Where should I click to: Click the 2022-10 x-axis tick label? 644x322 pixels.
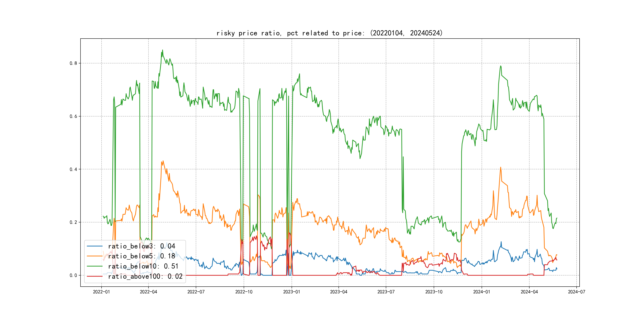click(244, 292)
